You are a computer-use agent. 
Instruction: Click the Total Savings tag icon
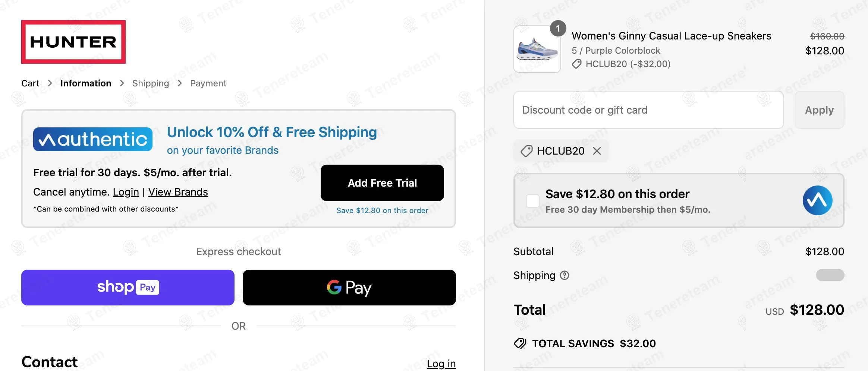(520, 343)
